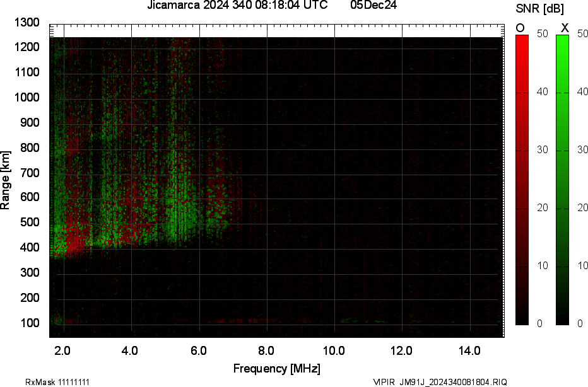The width and height of the screenshot is (588, 387).
Task: Click the red O-mode SNR color bar
Action: point(522,180)
